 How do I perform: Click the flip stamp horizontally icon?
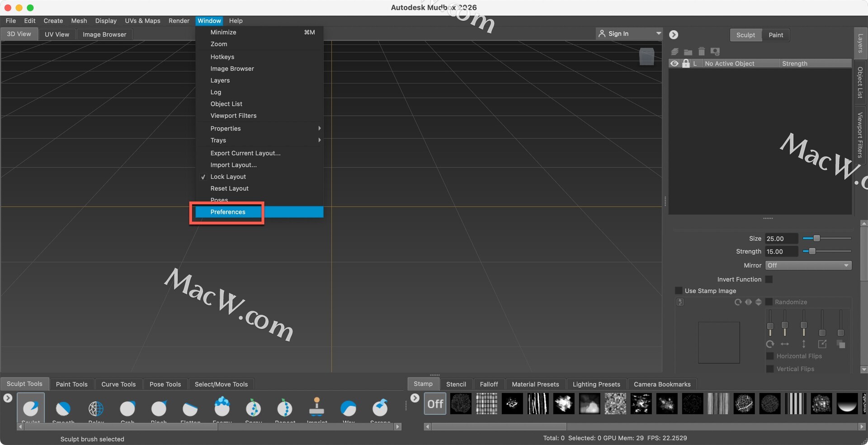pyautogui.click(x=748, y=302)
